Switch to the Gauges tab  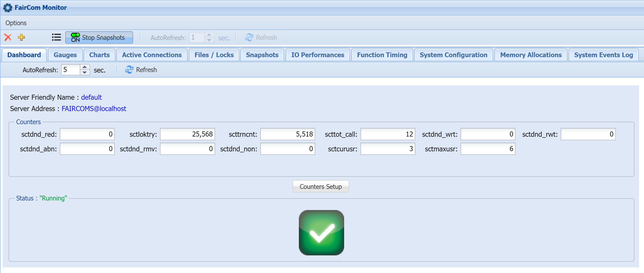click(x=65, y=55)
